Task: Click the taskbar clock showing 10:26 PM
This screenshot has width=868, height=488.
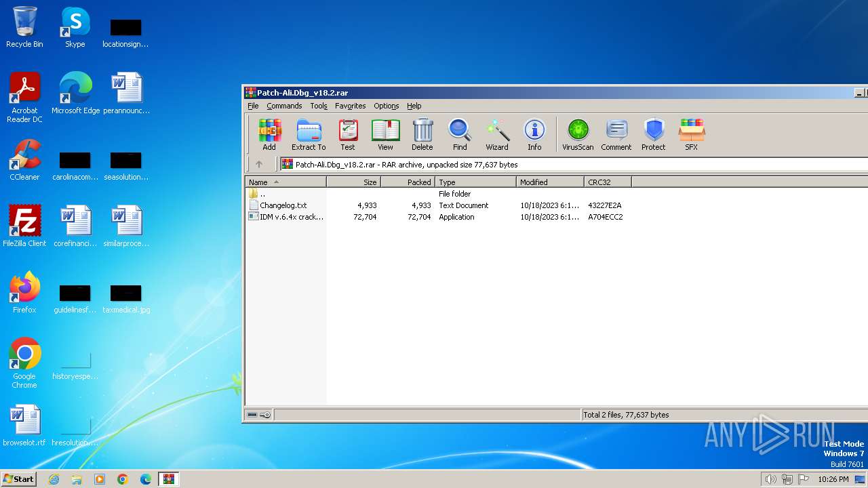Action: (x=833, y=479)
